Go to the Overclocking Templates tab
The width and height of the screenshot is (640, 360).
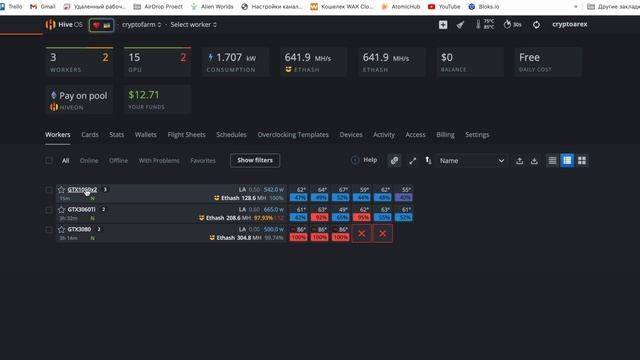(293, 135)
